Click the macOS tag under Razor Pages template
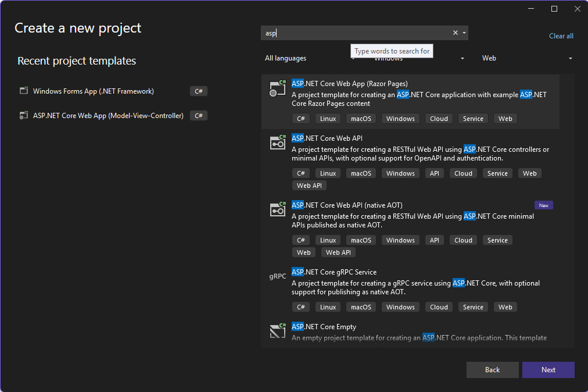This screenshot has height=392, width=588. [361, 119]
